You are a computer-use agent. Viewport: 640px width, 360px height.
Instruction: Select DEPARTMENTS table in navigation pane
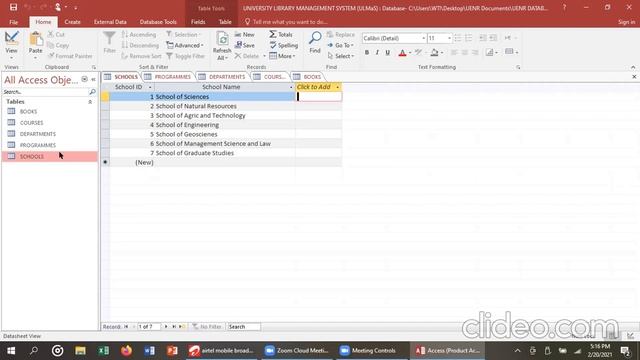click(38, 134)
